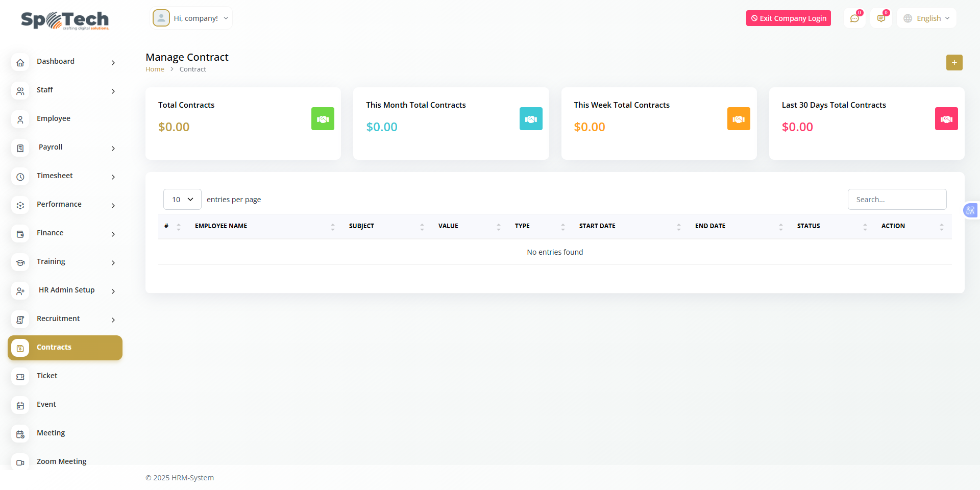Open the notifications icon in header

[x=881, y=18]
